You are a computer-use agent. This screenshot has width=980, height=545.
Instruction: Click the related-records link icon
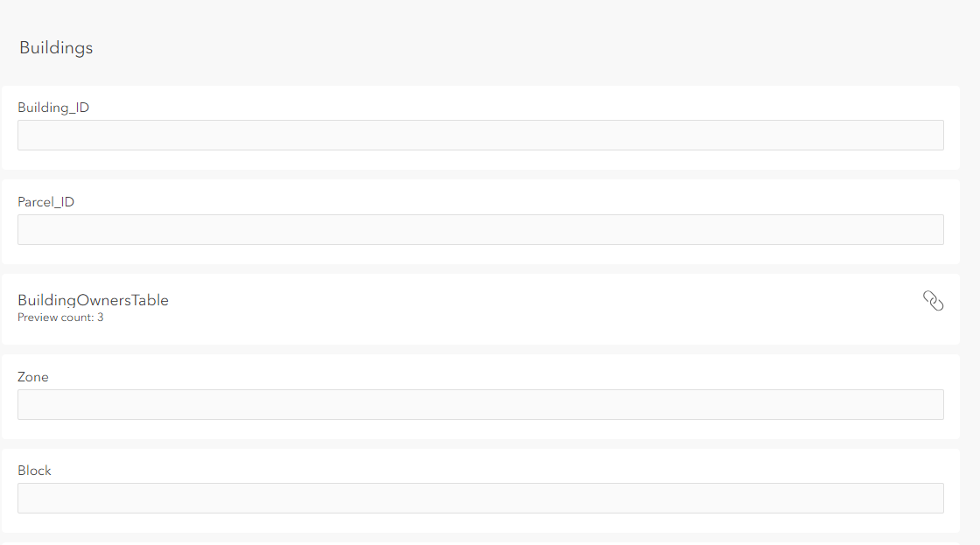coord(933,302)
